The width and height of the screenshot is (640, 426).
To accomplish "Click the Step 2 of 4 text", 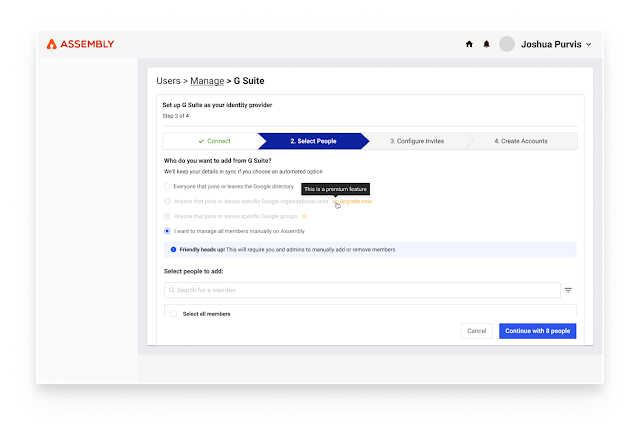I will [176, 116].
